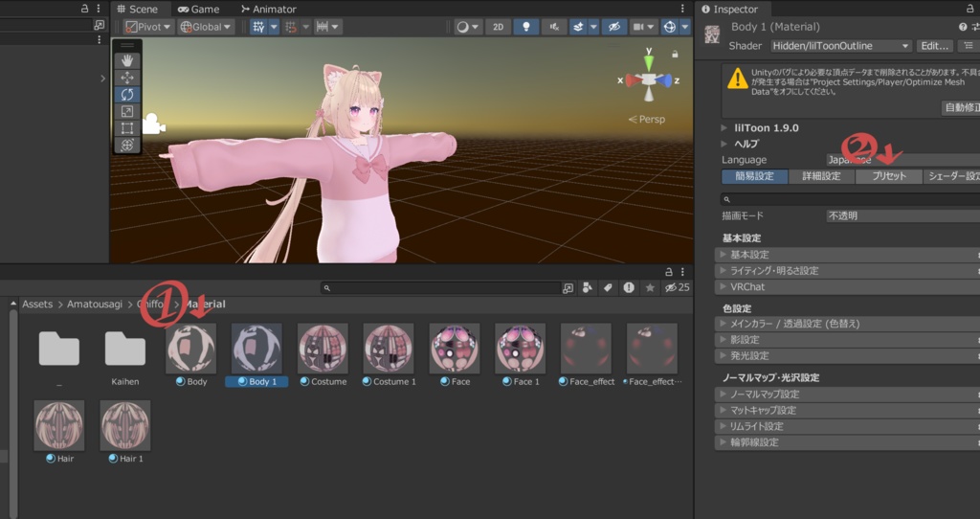This screenshot has width=980, height=519.
Task: Toggle 2D view mode
Action: (498, 27)
